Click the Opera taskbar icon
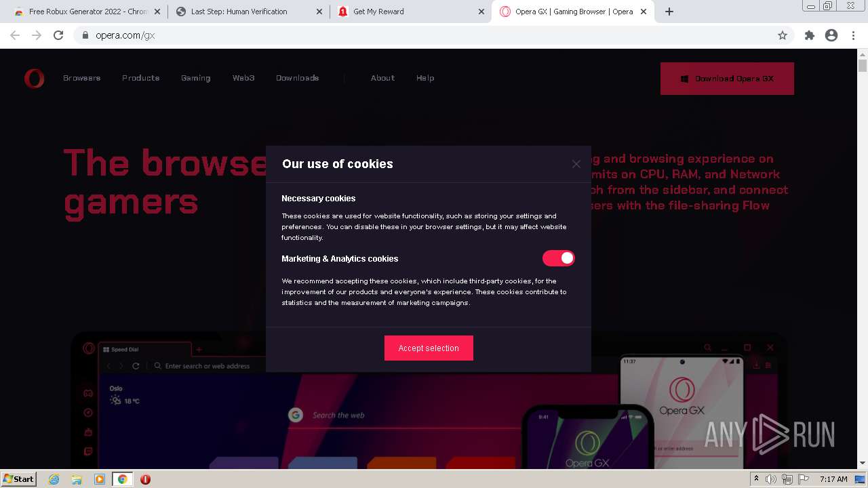The height and width of the screenshot is (488, 868). (145, 479)
